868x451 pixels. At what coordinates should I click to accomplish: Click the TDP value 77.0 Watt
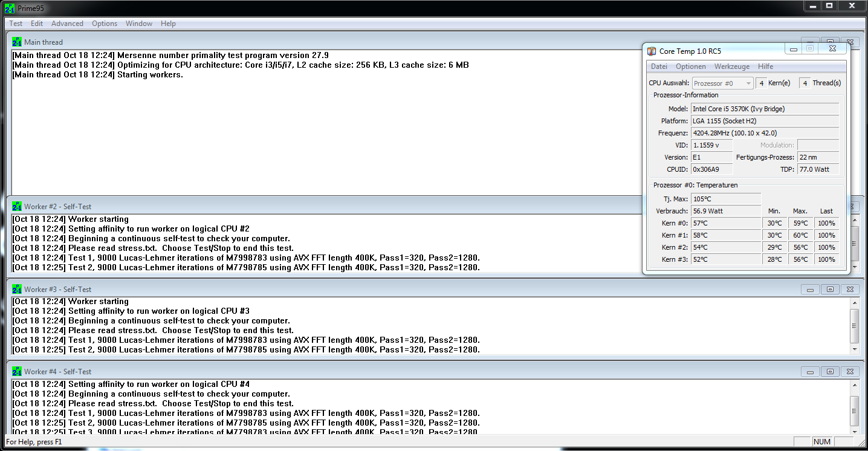click(818, 169)
